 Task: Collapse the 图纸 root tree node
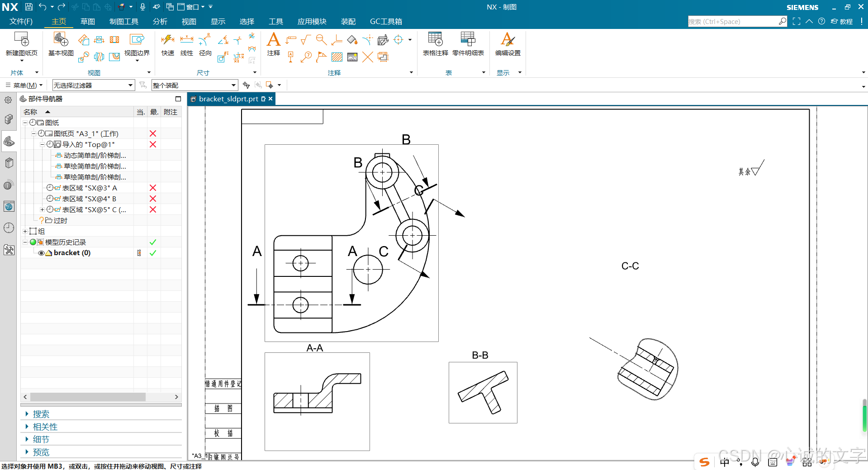point(25,123)
